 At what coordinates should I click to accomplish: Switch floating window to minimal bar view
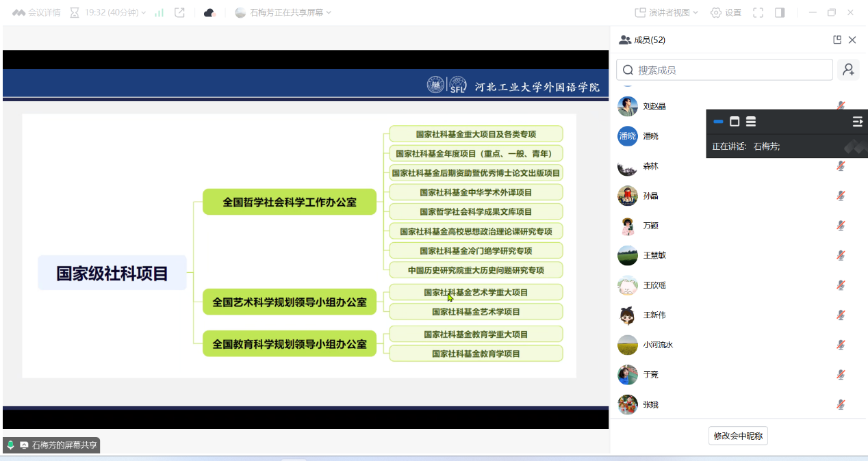pyautogui.click(x=718, y=122)
